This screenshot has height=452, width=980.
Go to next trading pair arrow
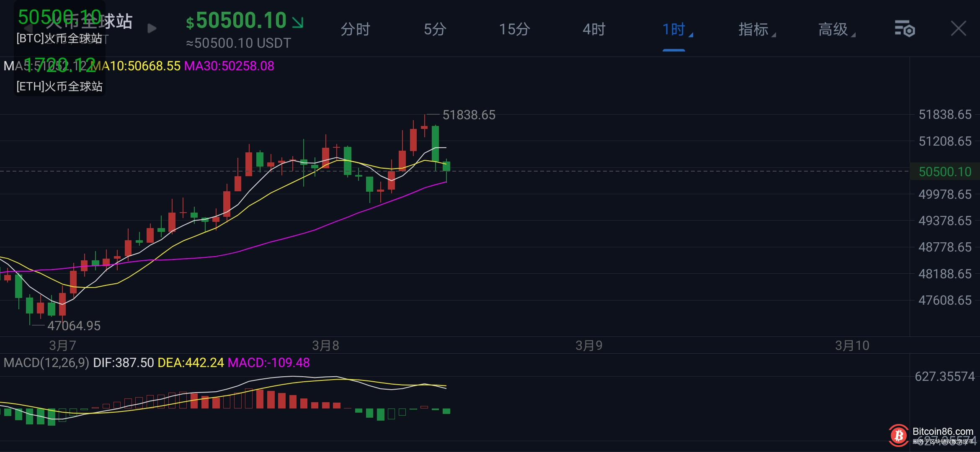(x=152, y=28)
